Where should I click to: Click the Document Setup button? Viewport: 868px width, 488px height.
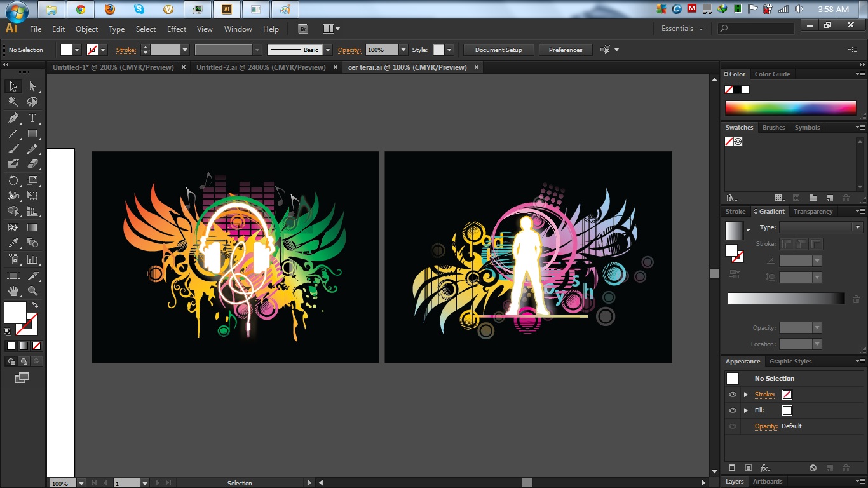click(x=498, y=50)
